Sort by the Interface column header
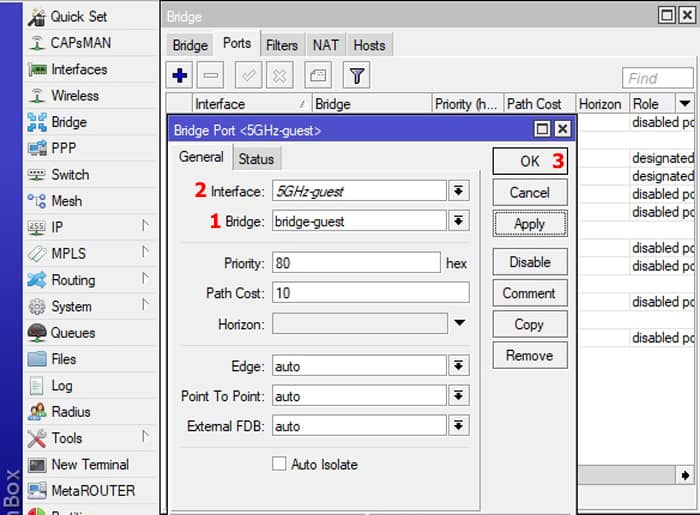Viewport: 700px width, 515px height. (251, 104)
